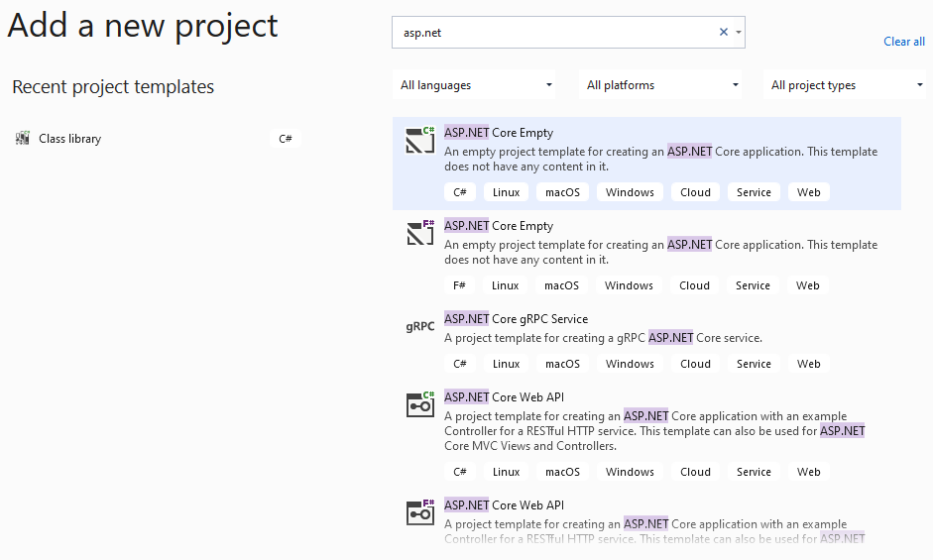Select the F# ASP.NET Core Empty title

click(499, 226)
